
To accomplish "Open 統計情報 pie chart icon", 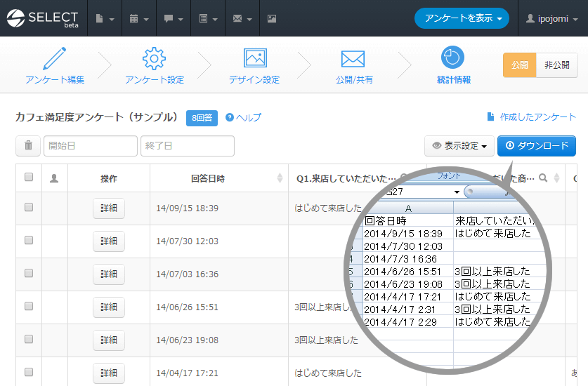I will [x=453, y=58].
